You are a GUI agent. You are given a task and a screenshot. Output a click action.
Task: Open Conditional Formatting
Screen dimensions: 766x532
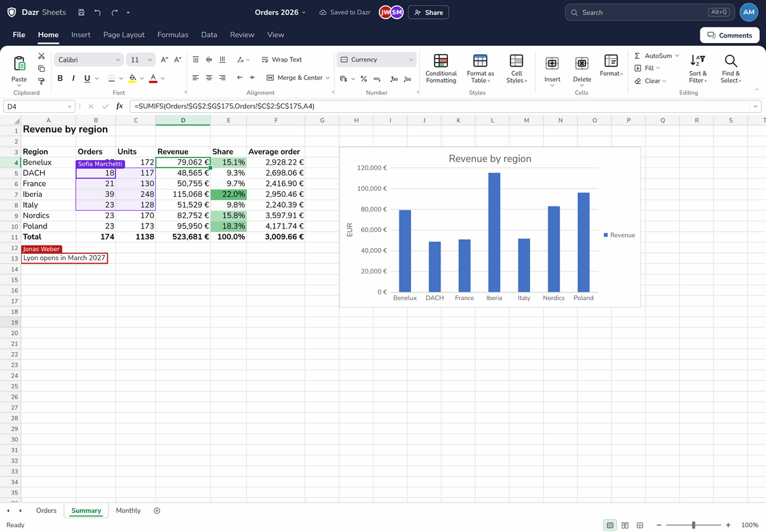pos(441,69)
